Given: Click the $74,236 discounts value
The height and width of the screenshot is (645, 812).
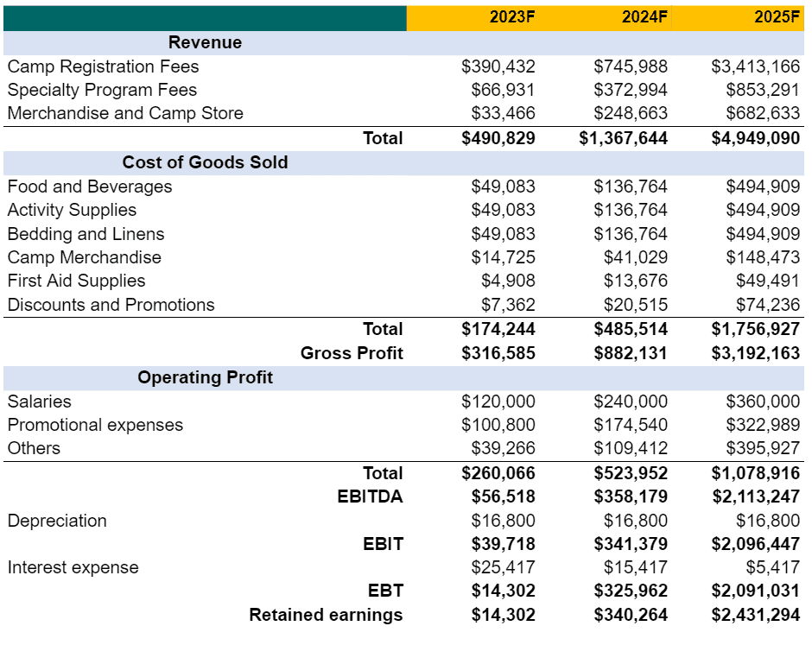Looking at the screenshot, I should 768,305.
